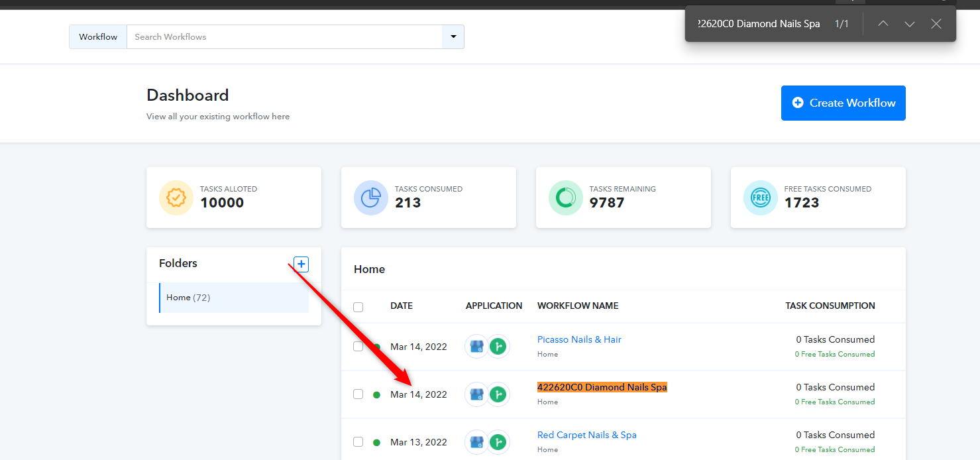Click 0 Tasks Consumed in Picasso row
This screenshot has height=460, width=980.
point(836,339)
